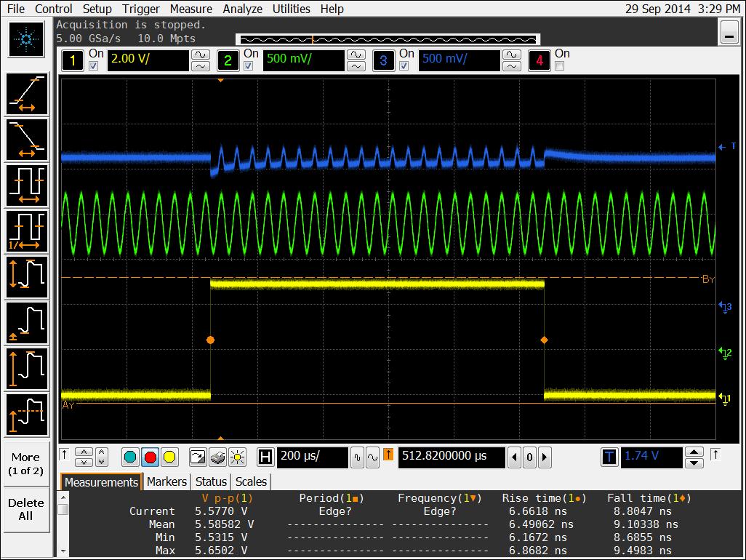Zoom in horizontal time scale

tap(372, 457)
